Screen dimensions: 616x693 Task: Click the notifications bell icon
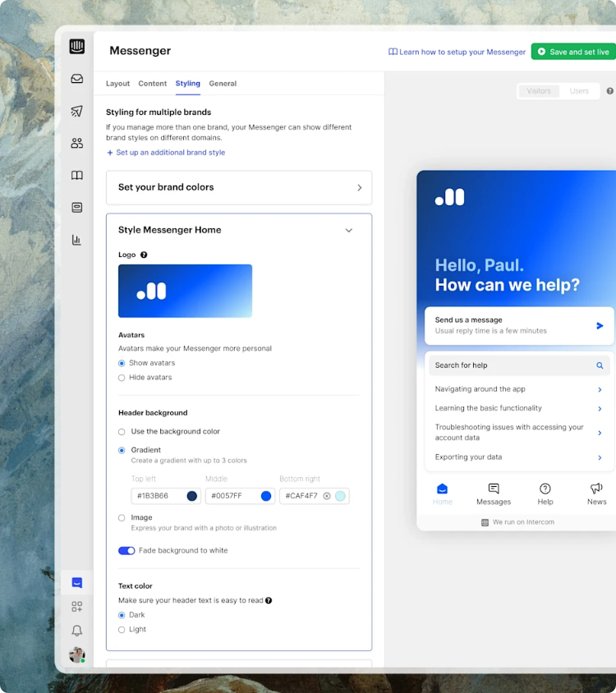76,631
